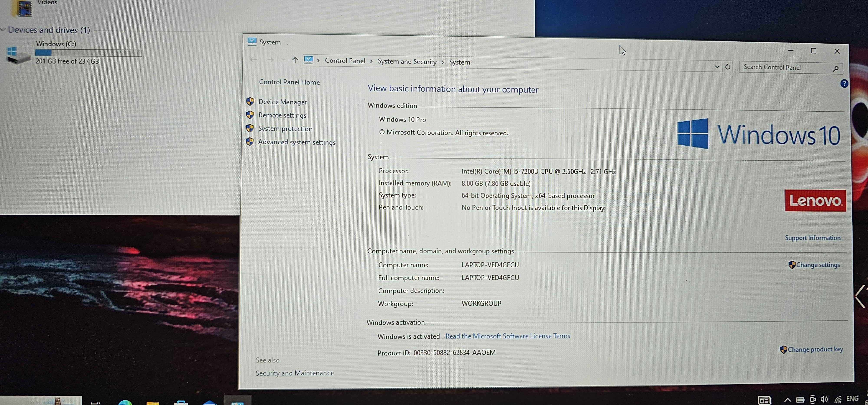Expand chevron before Control Panel breadcrumb
The width and height of the screenshot is (868, 405).
(x=318, y=61)
